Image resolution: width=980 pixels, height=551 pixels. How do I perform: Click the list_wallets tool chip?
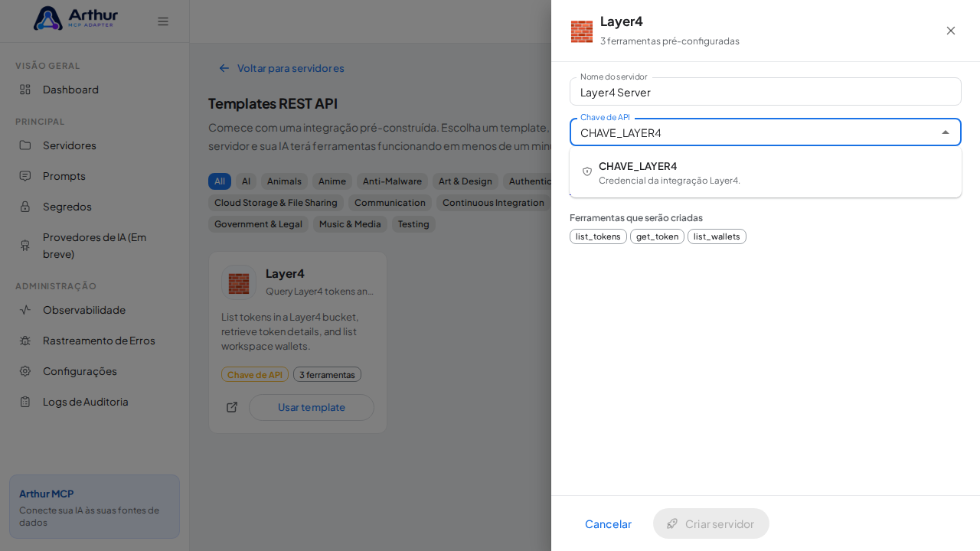click(717, 236)
